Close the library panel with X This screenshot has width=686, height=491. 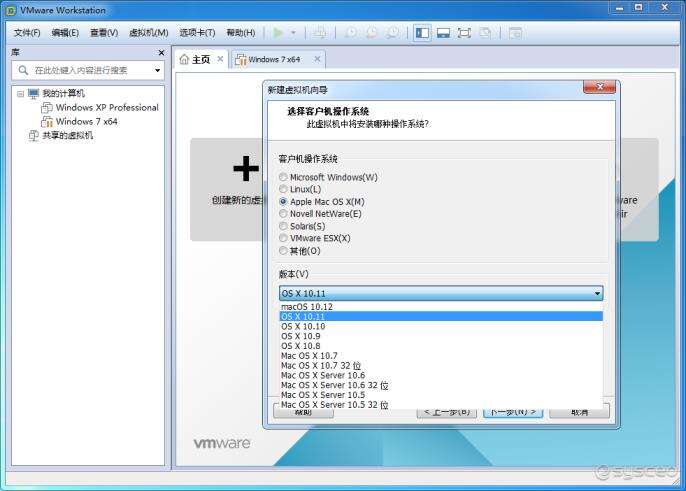(161, 53)
